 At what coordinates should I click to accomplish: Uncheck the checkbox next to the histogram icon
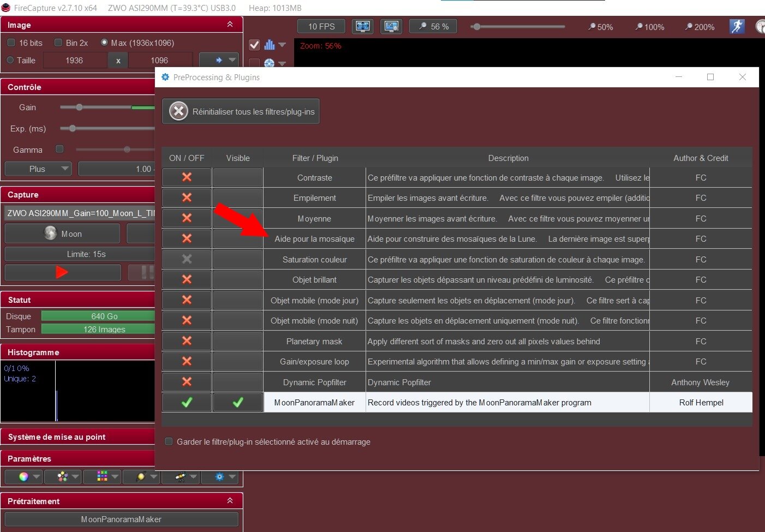coord(254,45)
